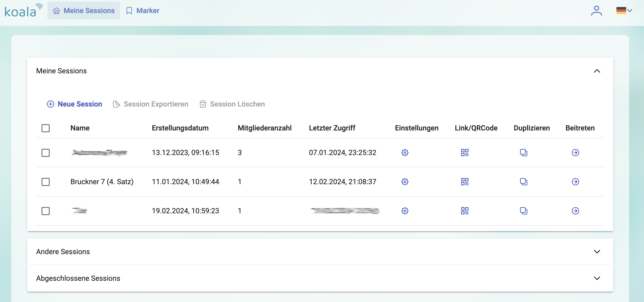Click the Name column header
The width and height of the screenshot is (644, 302).
tap(80, 128)
